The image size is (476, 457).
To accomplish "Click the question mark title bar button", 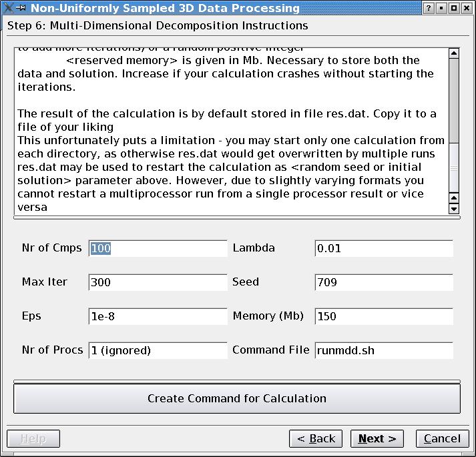I will pos(429,9).
